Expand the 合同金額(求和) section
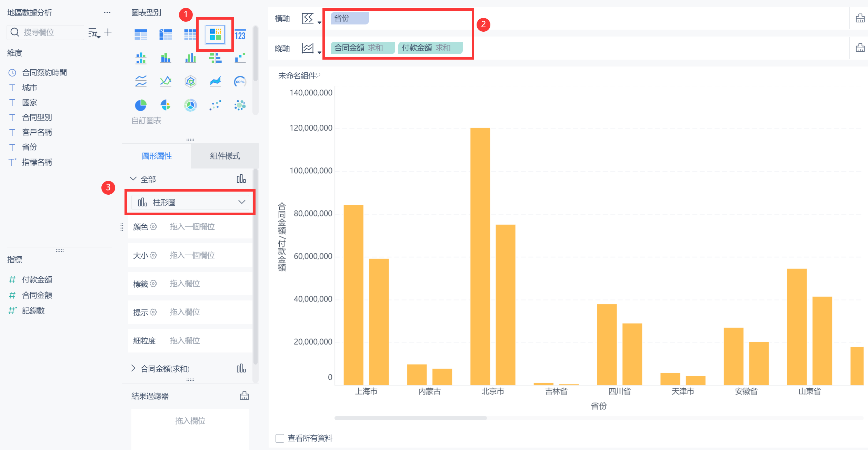This screenshot has width=868, height=450. pyautogui.click(x=133, y=368)
